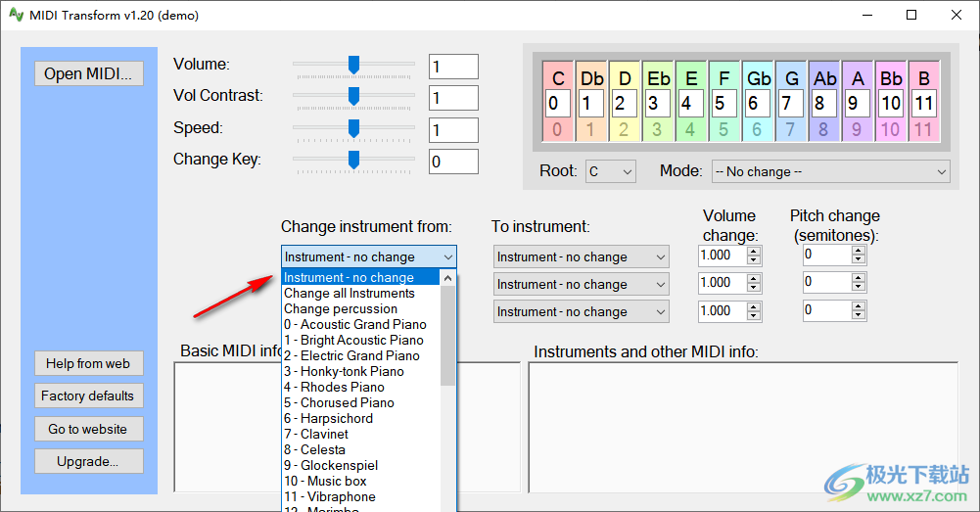Collapse the Change instrument from dropdown
This screenshot has width=980, height=512.
pos(369,256)
